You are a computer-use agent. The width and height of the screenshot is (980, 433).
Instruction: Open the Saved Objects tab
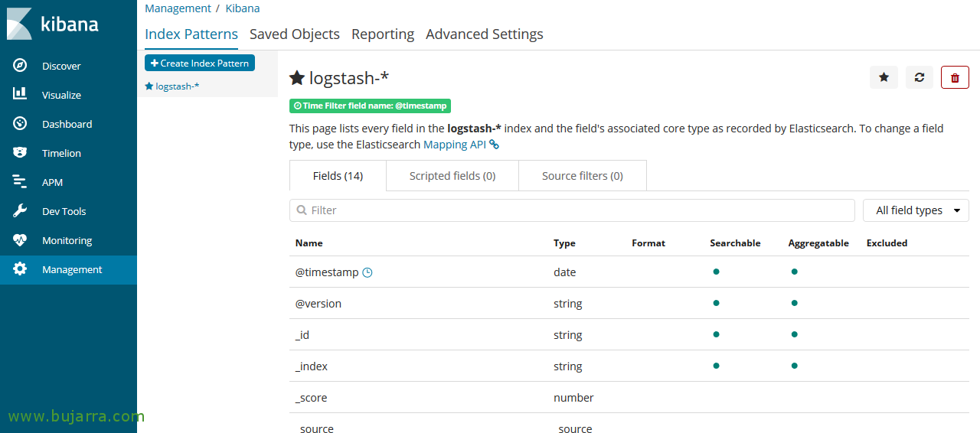(295, 34)
